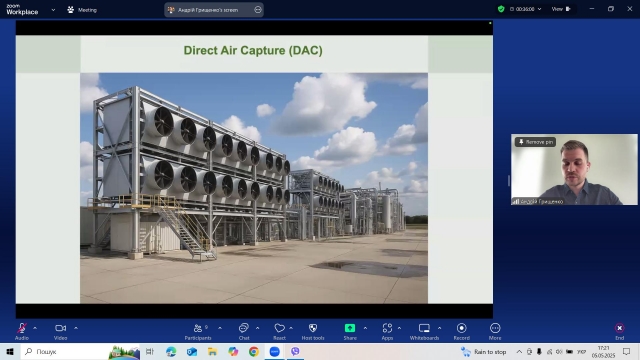Expand video options arrow next to Video
This screenshot has width=640, height=360.
pyautogui.click(x=76, y=328)
